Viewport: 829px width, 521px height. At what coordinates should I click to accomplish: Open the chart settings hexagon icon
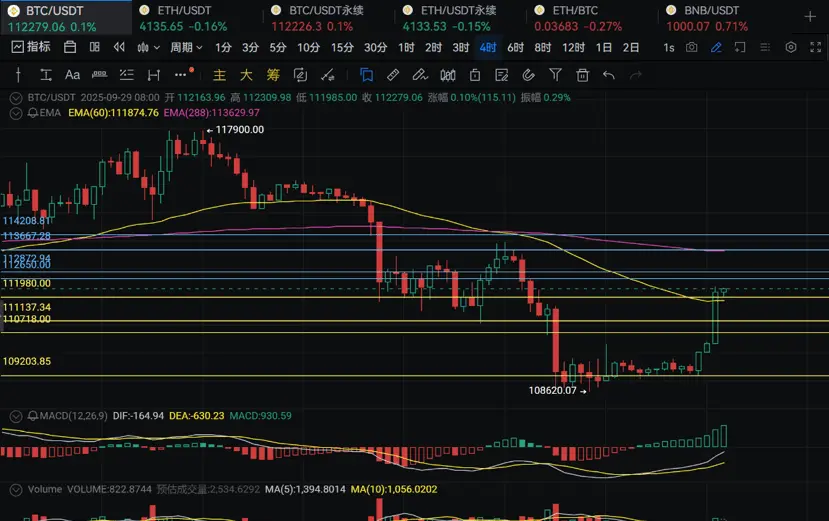point(790,47)
